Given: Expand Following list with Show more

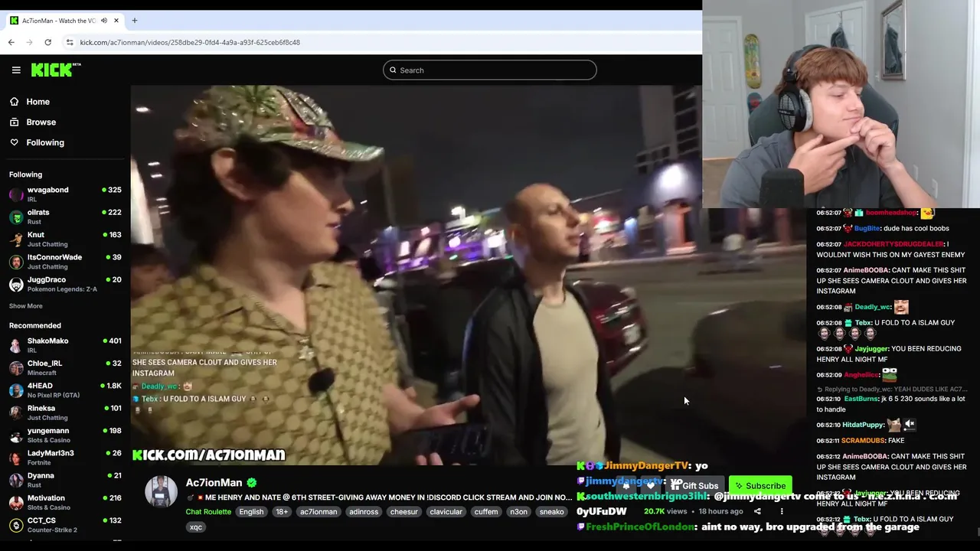Looking at the screenshot, I should click(26, 306).
